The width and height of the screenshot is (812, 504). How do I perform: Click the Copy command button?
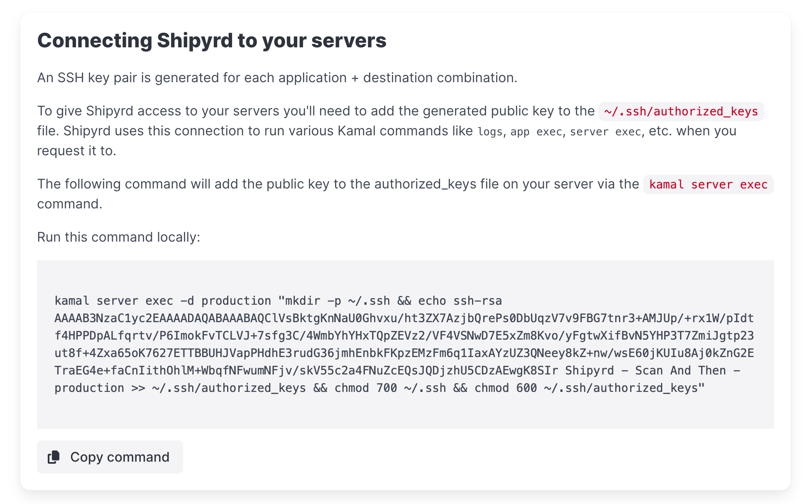[x=110, y=457]
